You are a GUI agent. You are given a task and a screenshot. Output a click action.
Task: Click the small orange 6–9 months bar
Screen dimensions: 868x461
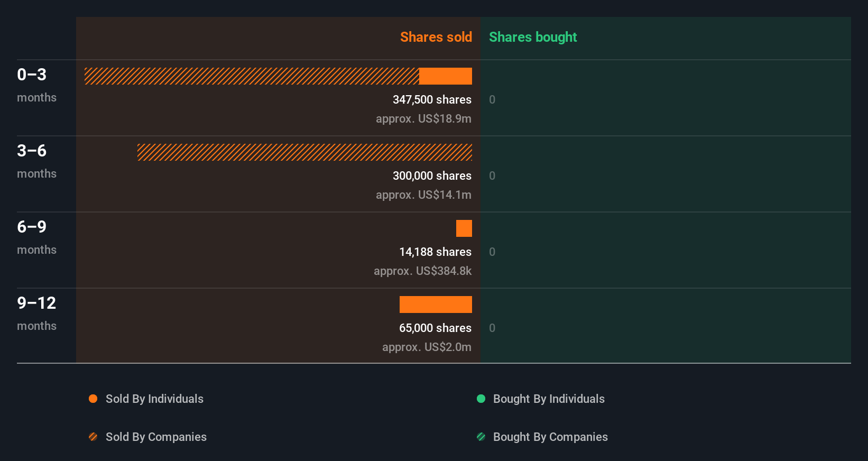[464, 228]
